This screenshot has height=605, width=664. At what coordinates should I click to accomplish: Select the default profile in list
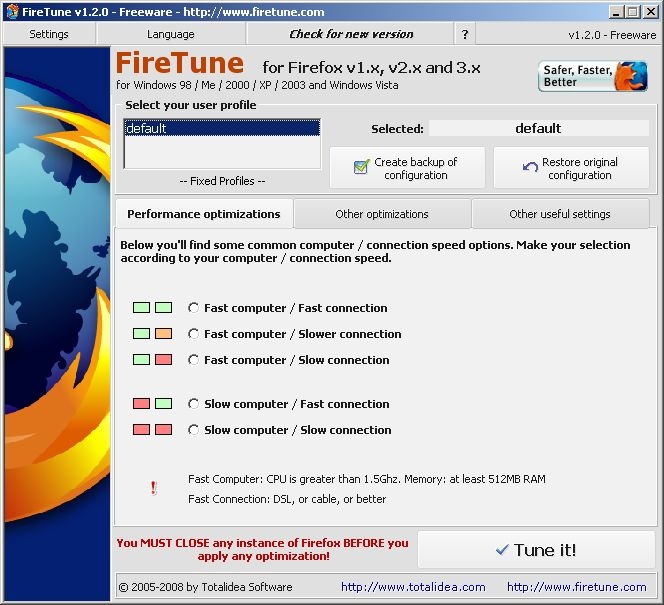(221, 128)
